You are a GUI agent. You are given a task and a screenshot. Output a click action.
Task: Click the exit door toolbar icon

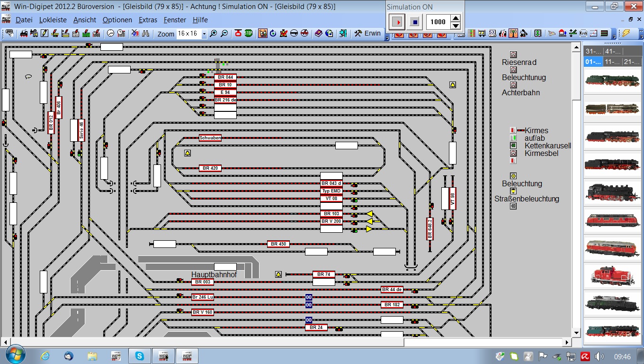click(x=344, y=34)
